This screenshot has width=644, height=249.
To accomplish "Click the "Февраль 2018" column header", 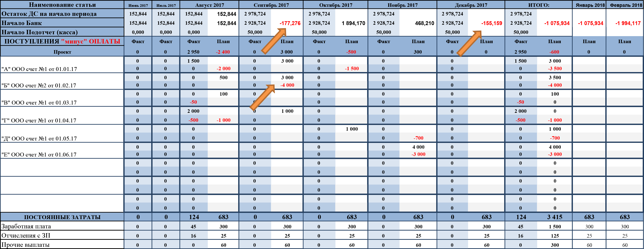I will click(x=625, y=5).
